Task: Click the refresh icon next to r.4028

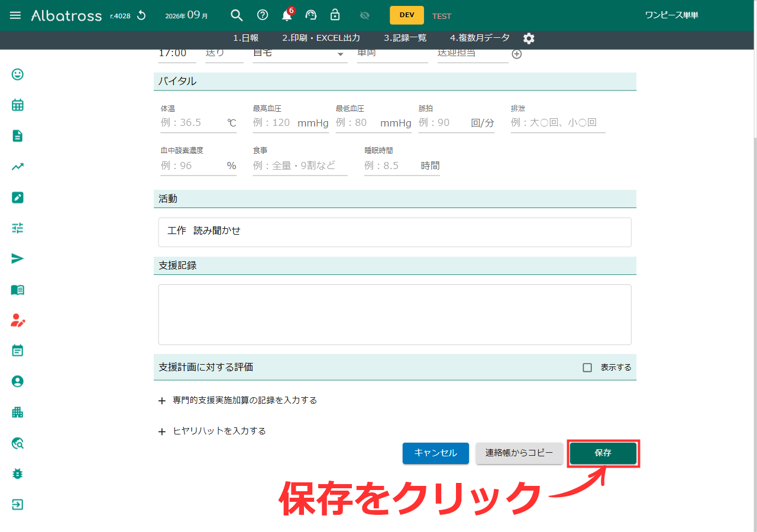Action: [141, 15]
